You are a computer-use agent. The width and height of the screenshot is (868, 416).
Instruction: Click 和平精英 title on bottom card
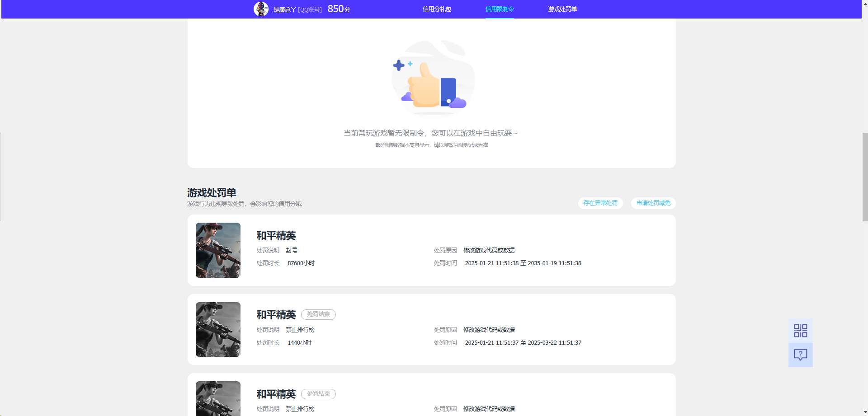pos(276,394)
